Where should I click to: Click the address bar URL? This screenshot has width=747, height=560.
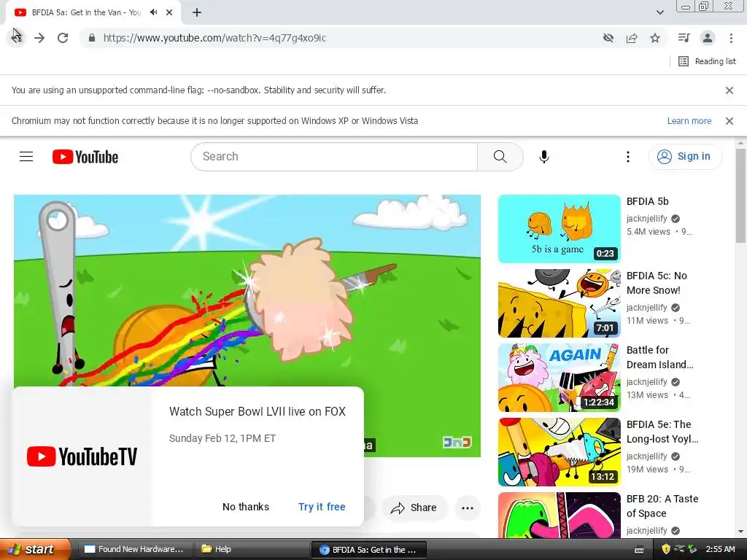(214, 38)
